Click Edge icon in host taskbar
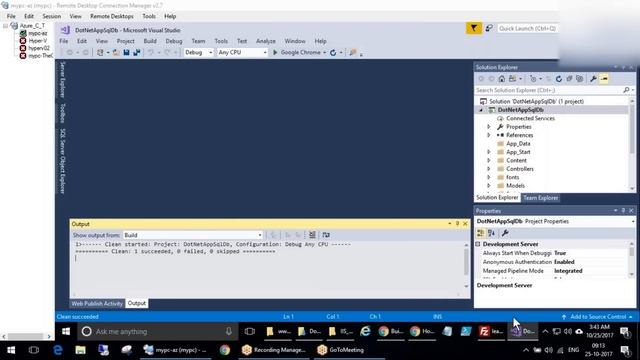 click(58, 350)
